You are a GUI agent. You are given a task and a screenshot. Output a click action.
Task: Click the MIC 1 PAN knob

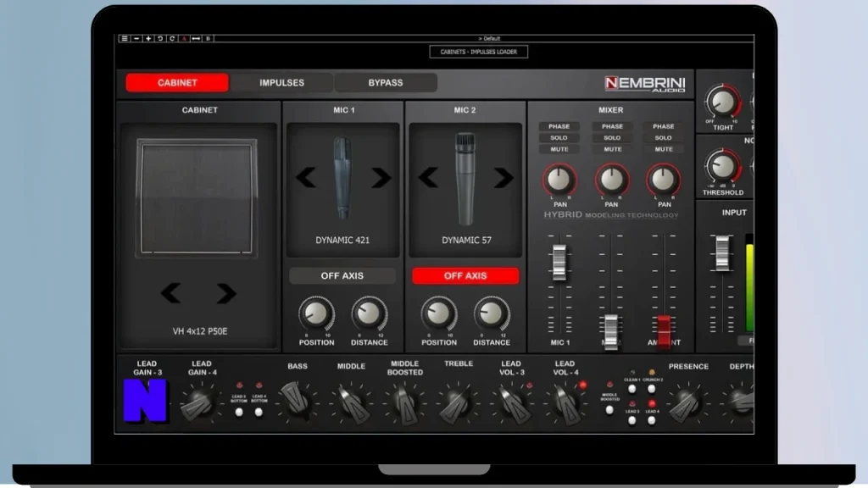click(x=559, y=180)
